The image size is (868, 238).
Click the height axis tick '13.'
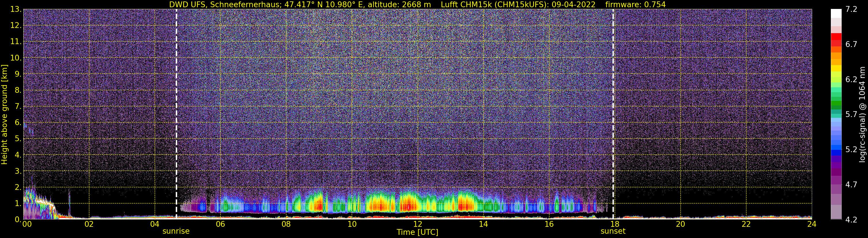16,10
